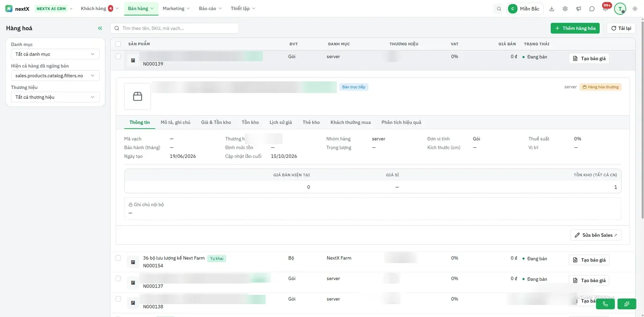This screenshot has width=644, height=317.
Task: Open the Danh mục dropdown
Action: coord(55,54)
